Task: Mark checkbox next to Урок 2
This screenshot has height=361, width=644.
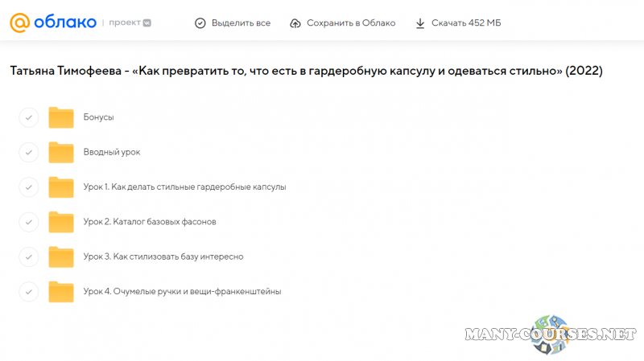Action: [28, 221]
